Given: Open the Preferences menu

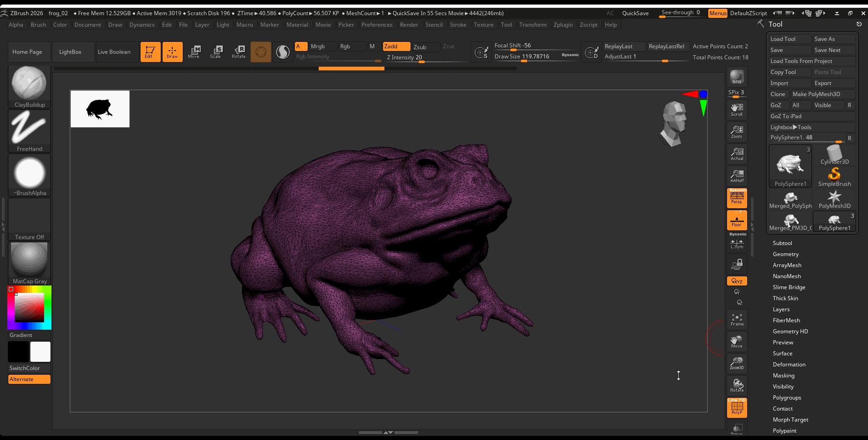Looking at the screenshot, I should click(377, 25).
